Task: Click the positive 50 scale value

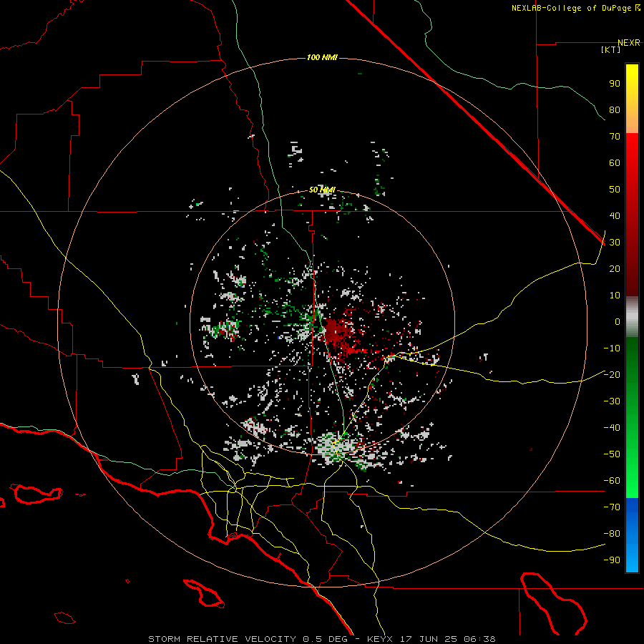Action: (615, 190)
